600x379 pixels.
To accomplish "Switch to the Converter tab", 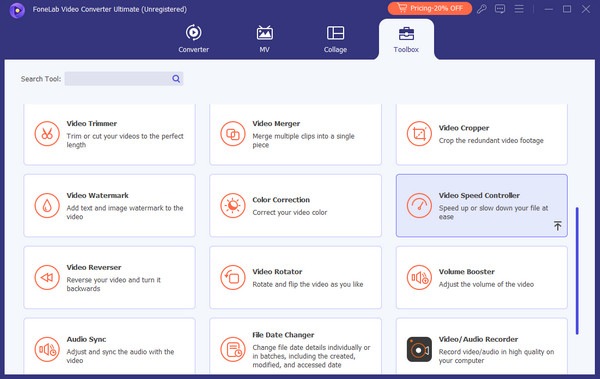I will pyautogui.click(x=194, y=39).
